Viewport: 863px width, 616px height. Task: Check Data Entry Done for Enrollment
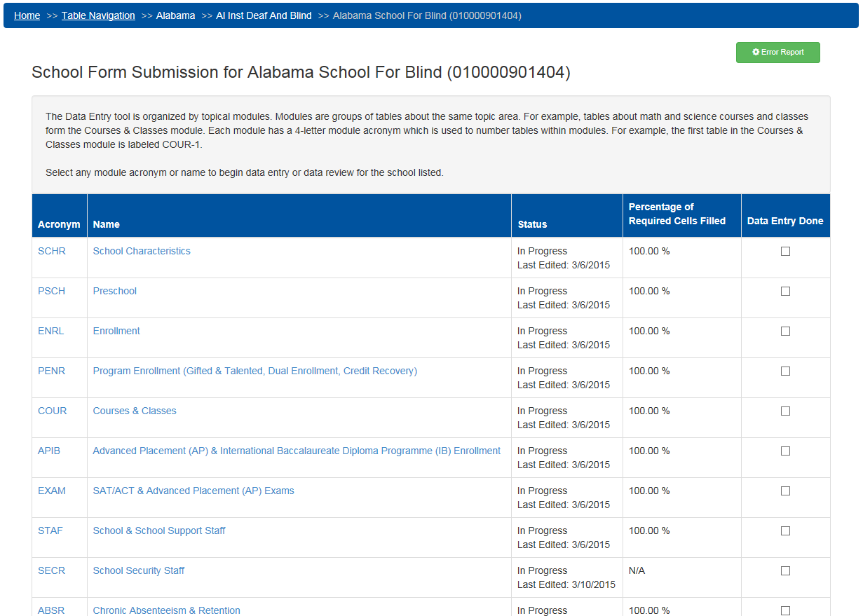pyautogui.click(x=785, y=331)
